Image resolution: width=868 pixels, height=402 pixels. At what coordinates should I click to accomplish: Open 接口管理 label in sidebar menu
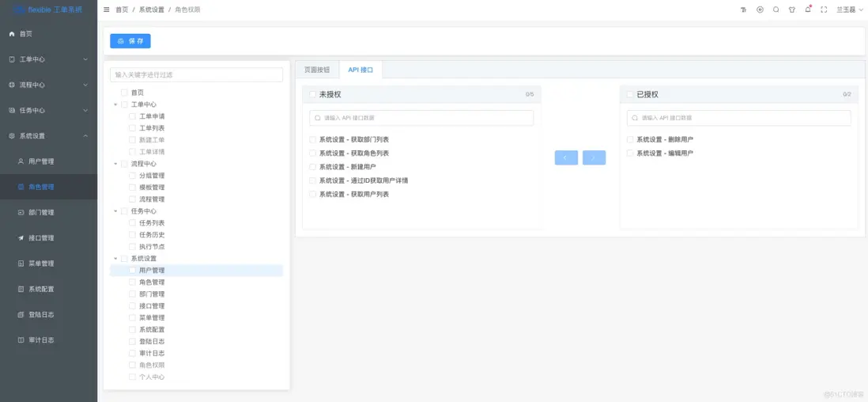click(42, 238)
